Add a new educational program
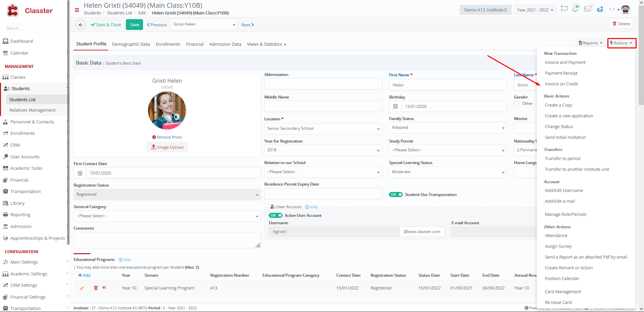Viewport: 644px width, 312px height. 84,275
